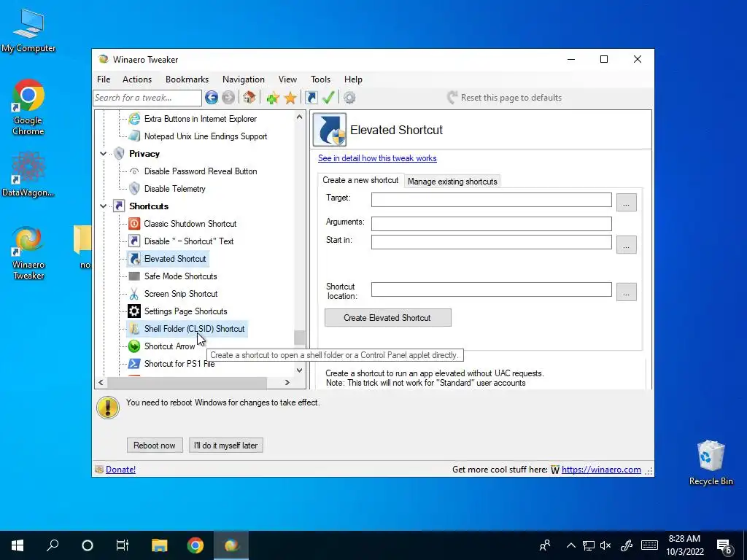Select the Recycle Bin desktop icon

711,462
